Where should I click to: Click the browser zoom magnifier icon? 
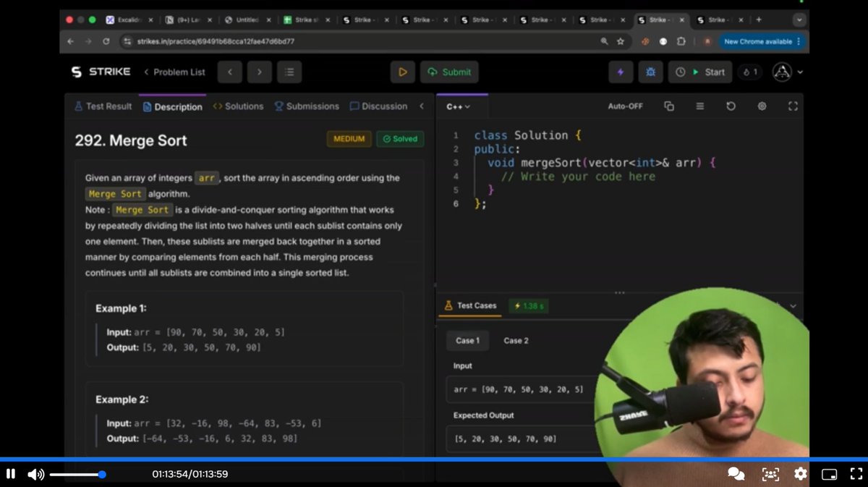click(x=604, y=42)
